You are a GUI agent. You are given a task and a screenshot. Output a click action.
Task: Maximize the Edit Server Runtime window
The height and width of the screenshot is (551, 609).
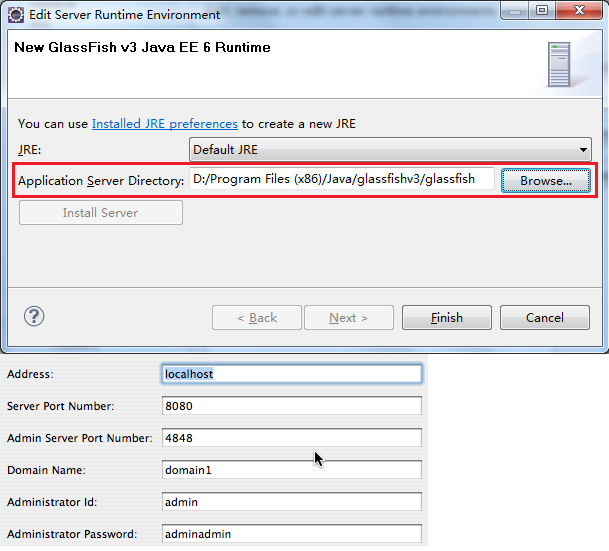tap(542, 10)
